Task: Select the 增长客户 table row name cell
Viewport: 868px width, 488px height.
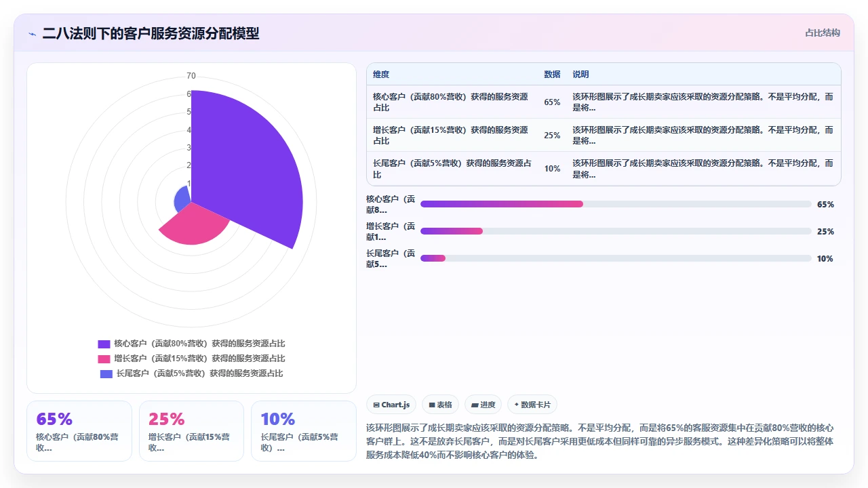Action: pyautogui.click(x=452, y=136)
